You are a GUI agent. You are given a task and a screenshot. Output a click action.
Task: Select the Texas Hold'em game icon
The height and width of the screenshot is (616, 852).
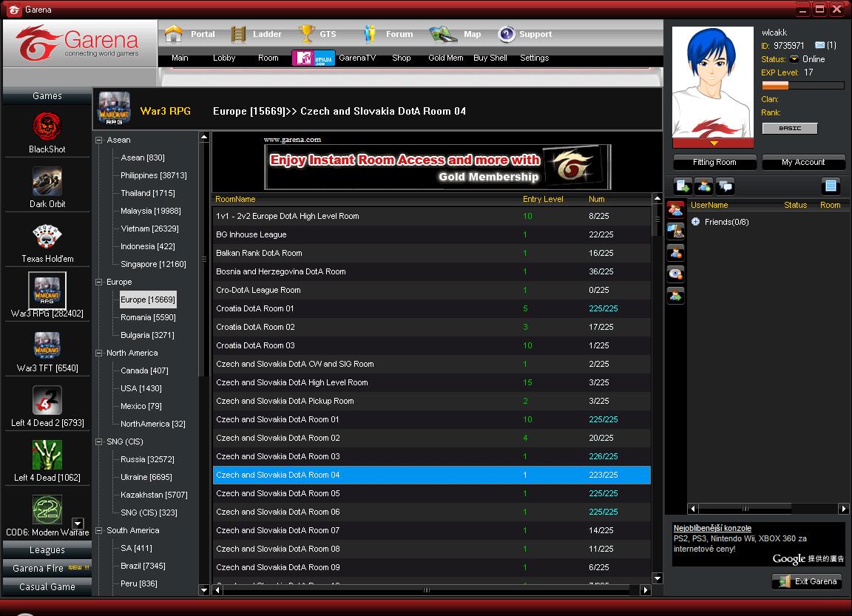click(47, 236)
